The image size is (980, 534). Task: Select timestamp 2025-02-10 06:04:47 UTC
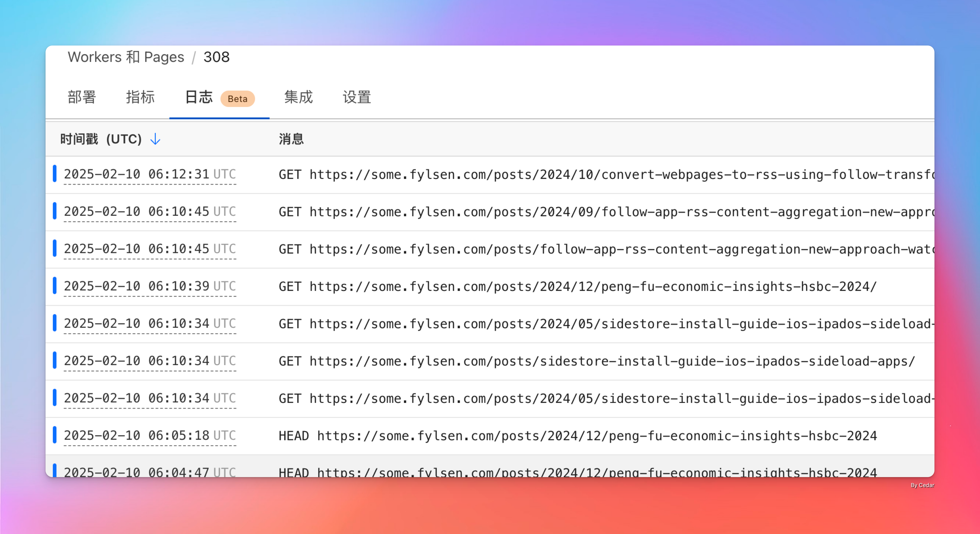point(150,472)
